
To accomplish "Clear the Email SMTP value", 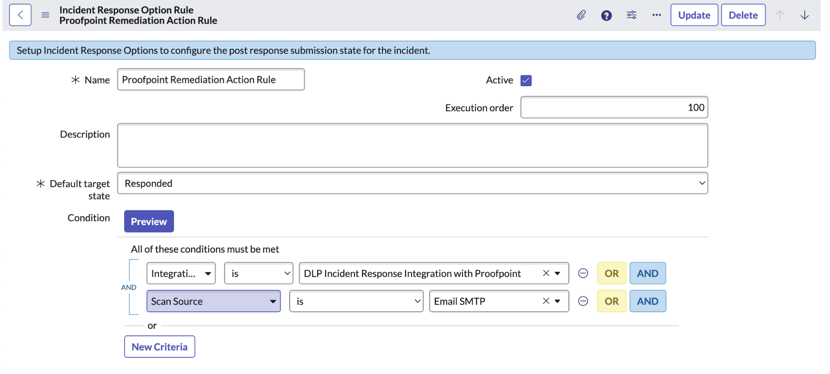I will pos(546,301).
